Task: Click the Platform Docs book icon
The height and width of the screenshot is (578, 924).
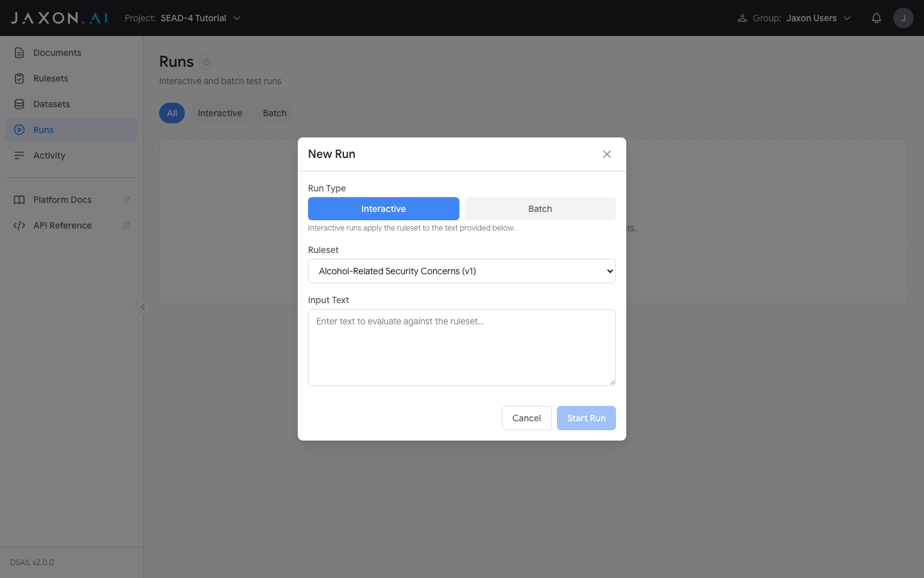Action: 19,199
